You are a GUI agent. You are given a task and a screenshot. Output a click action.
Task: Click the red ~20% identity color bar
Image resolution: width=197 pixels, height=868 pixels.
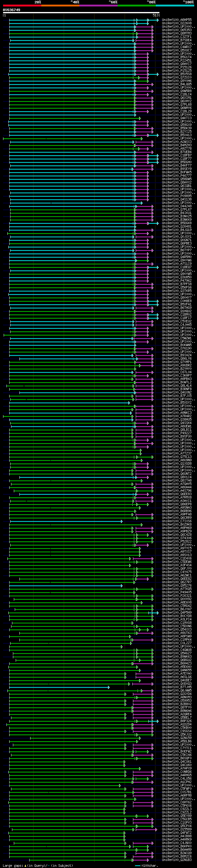22,6
